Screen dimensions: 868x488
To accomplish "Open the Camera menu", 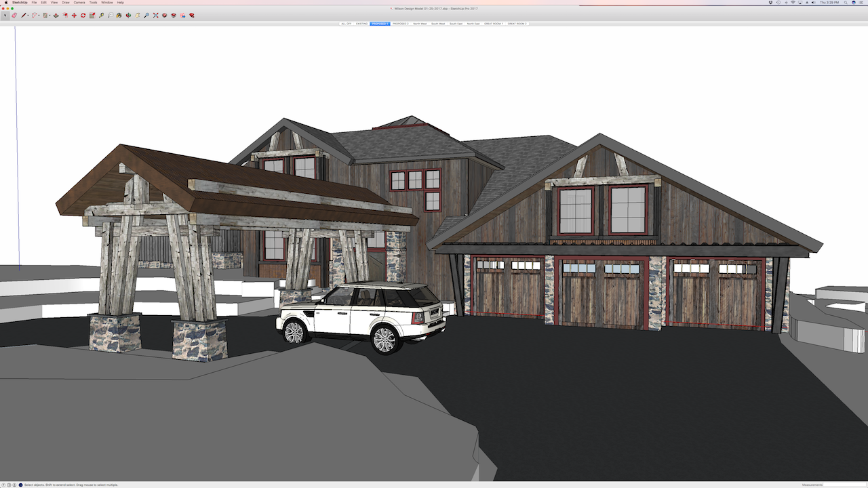I will click(x=79, y=3).
